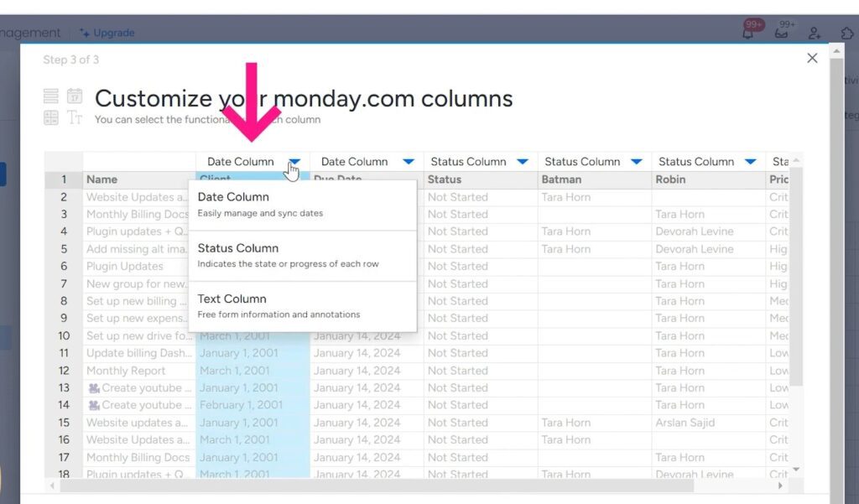Open the second Date Column header dropdown

click(409, 161)
